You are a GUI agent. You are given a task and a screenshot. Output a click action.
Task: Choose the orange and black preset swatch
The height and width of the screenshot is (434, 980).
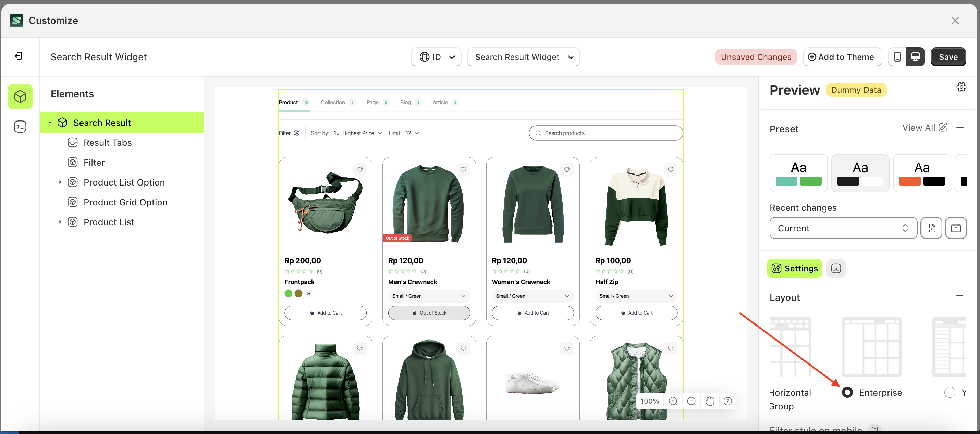(921, 173)
